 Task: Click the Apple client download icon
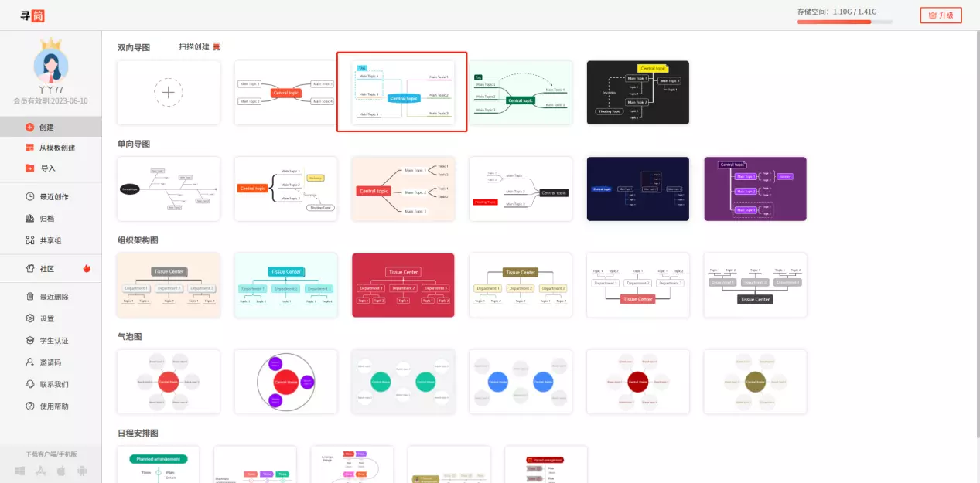(x=61, y=471)
